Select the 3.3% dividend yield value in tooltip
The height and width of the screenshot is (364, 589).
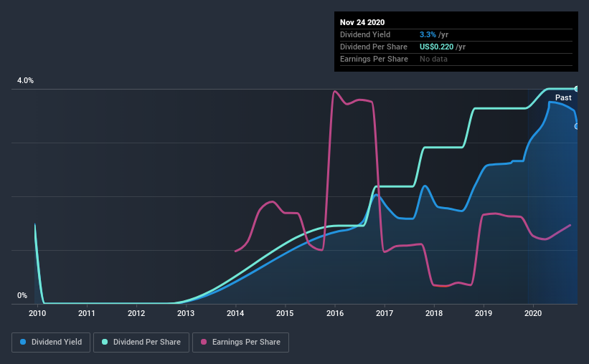[428, 34]
